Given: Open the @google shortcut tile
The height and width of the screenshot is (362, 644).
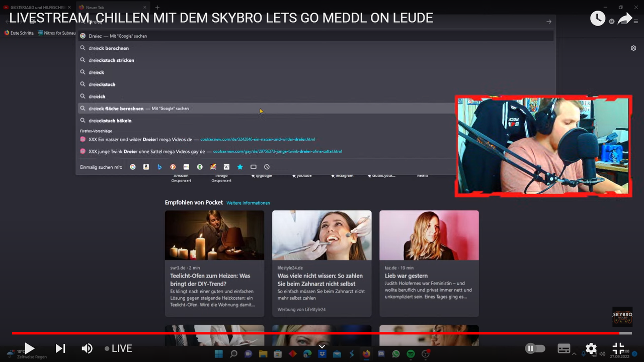Looking at the screenshot, I should point(262,175).
